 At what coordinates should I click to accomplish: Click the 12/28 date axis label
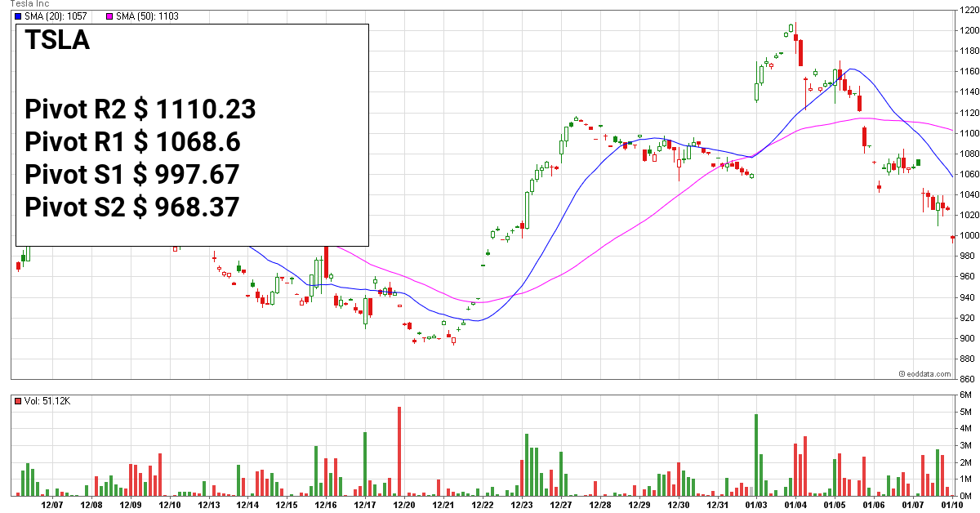click(x=600, y=506)
